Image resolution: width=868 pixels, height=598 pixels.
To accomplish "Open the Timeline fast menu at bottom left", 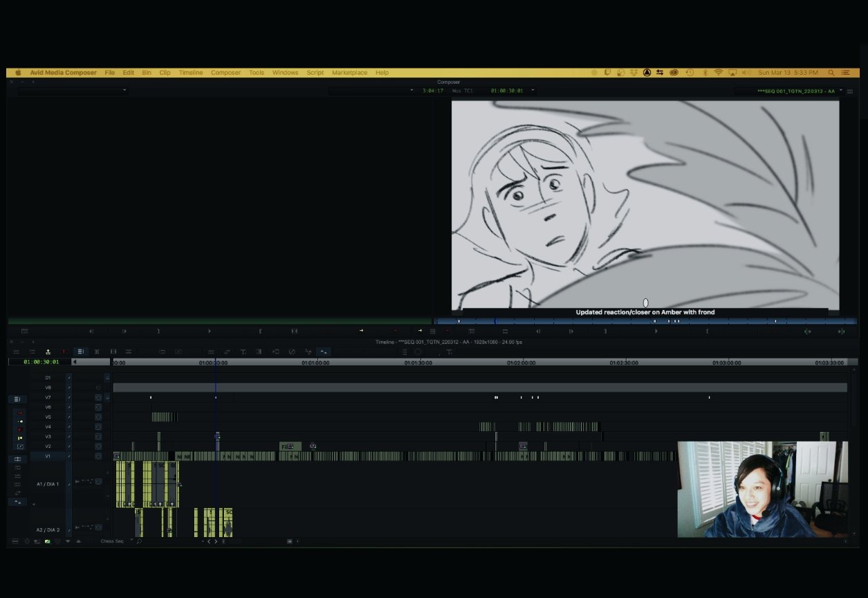I will click(15, 541).
